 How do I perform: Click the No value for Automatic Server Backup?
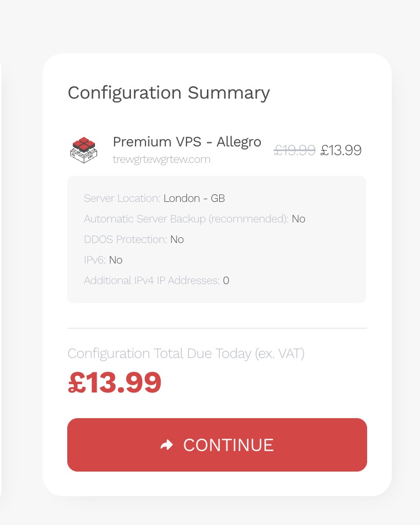pos(298,219)
